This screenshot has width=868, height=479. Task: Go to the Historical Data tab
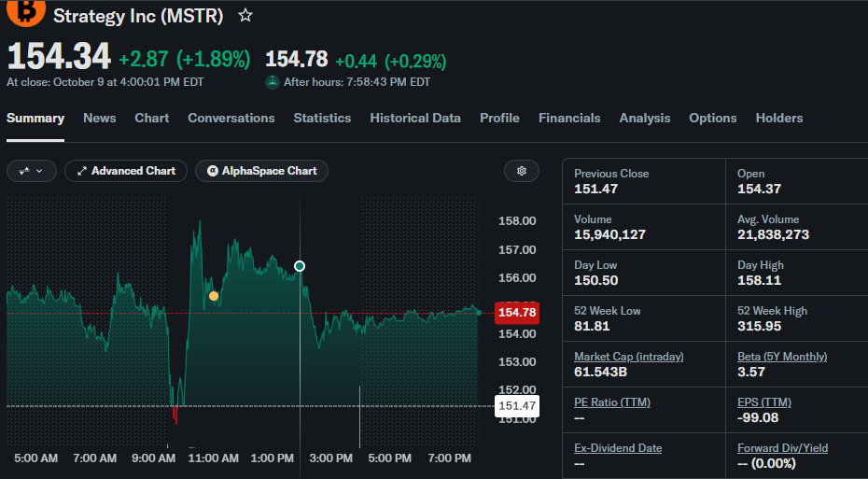[415, 118]
